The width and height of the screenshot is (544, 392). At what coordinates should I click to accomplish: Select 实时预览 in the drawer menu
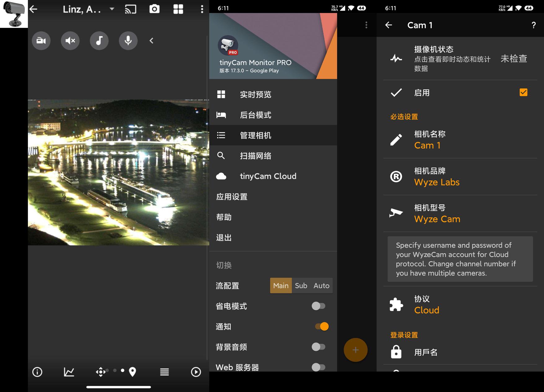[x=273, y=94]
